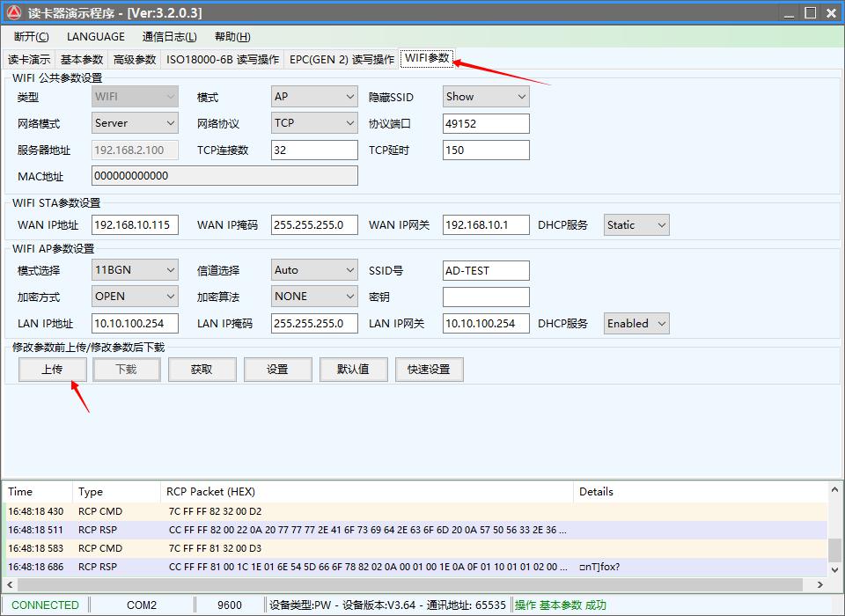Click the horizontal scrollbar in log panel
The height and width of the screenshot is (616, 845).
point(414,584)
